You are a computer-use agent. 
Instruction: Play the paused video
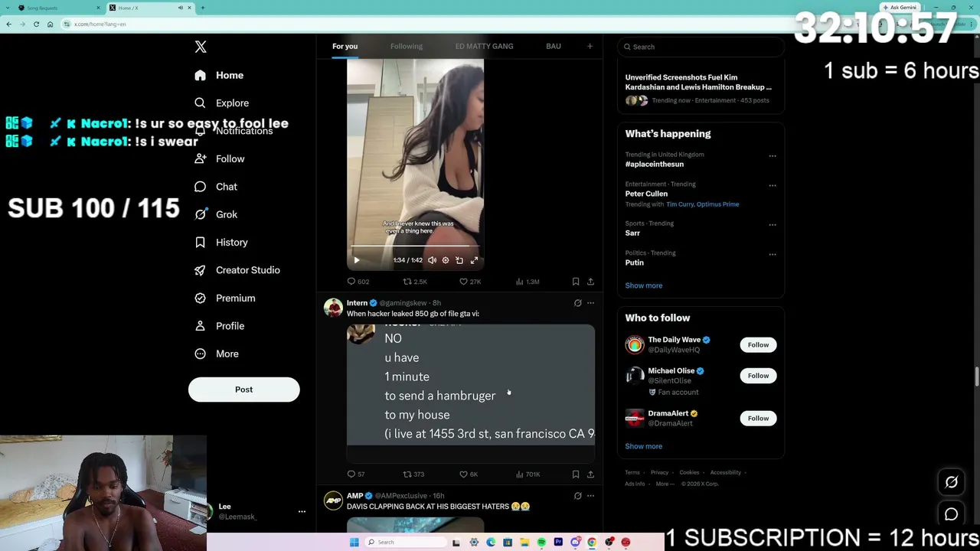pos(357,260)
